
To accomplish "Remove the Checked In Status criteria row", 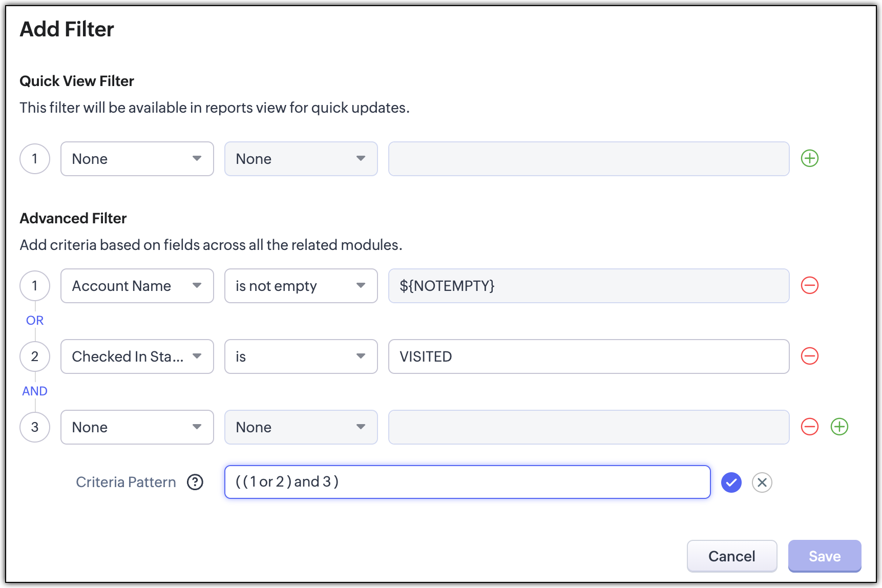I will pos(809,356).
